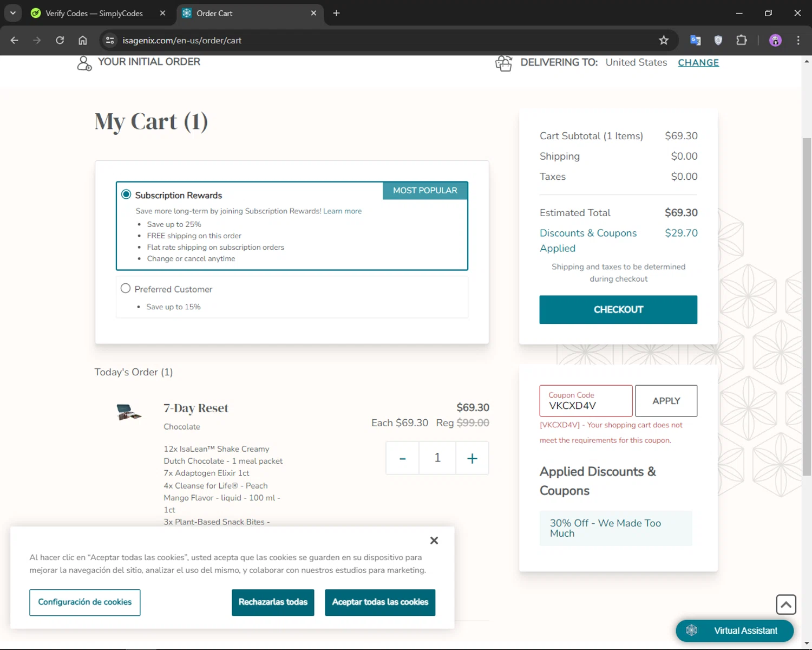Click the Discounts & Coupons amount $29.70
Viewport: 812px width, 650px height.
click(681, 233)
